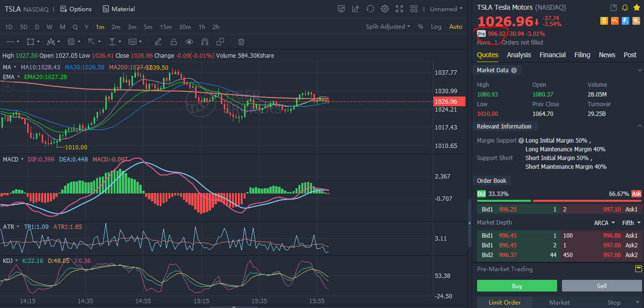The height and width of the screenshot is (308, 644).
Task: Click the orange downtrend chart badge
Action: [x=615, y=21]
